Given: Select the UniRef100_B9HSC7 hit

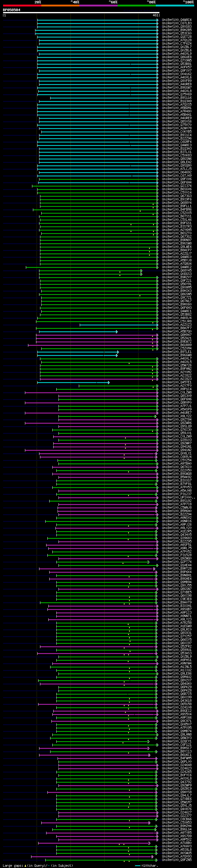Looking at the screenshot, I should 176,748.
